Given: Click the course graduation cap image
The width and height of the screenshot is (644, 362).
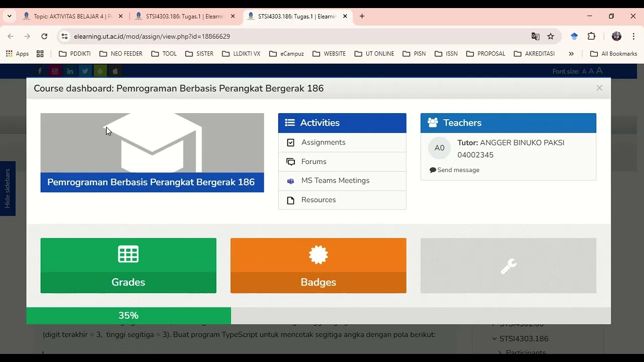Looking at the screenshot, I should [x=152, y=143].
